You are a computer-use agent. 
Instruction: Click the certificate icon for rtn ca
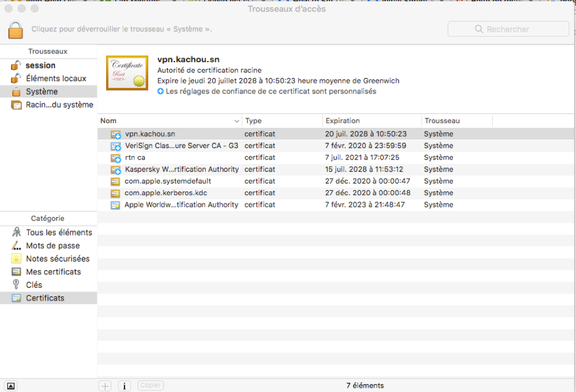tap(116, 158)
